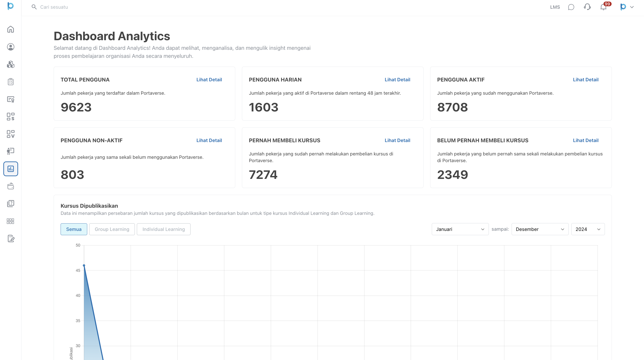This screenshot has height=360, width=644.
Task: Open the notification bell icon
Action: tap(603, 7)
